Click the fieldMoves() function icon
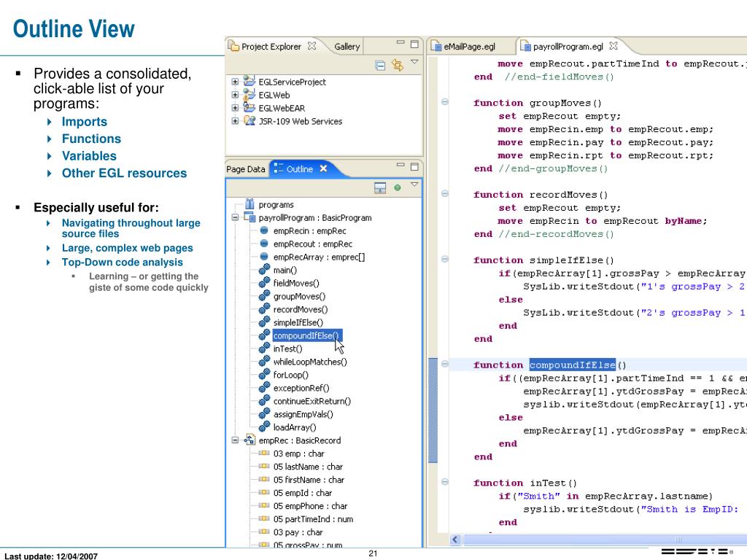Image resolution: width=747 pixels, height=560 pixels. [264, 282]
